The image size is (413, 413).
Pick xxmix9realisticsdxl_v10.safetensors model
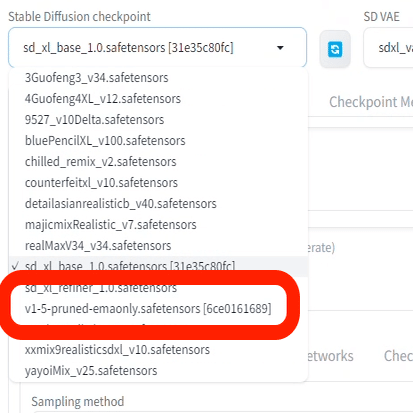[x=158, y=350]
